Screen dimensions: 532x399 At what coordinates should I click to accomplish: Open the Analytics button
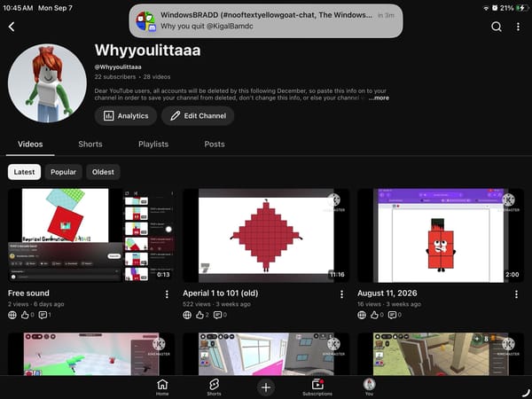point(126,115)
